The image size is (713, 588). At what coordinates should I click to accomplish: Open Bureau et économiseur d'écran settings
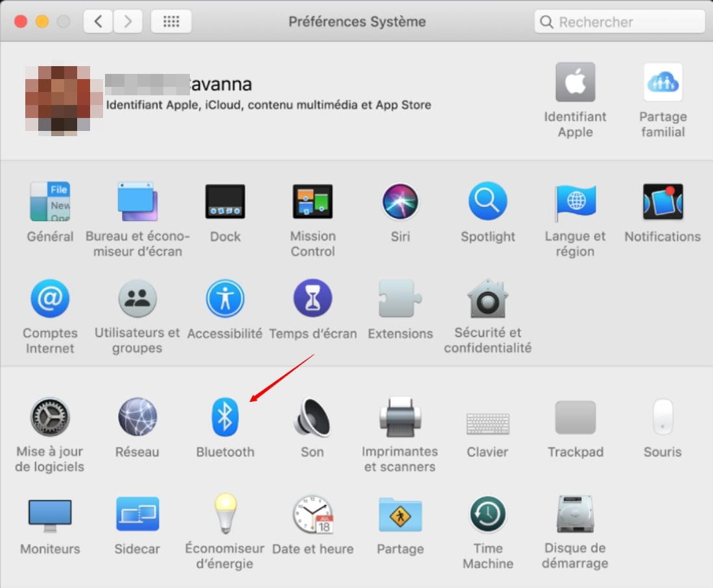pyautogui.click(x=137, y=202)
